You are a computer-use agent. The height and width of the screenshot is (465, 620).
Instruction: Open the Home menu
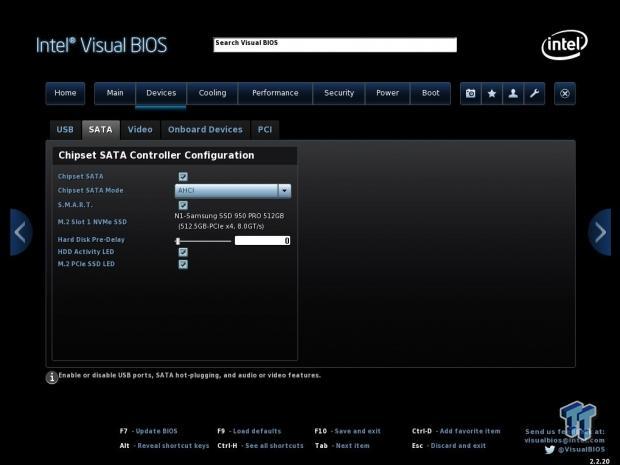pyautogui.click(x=65, y=93)
